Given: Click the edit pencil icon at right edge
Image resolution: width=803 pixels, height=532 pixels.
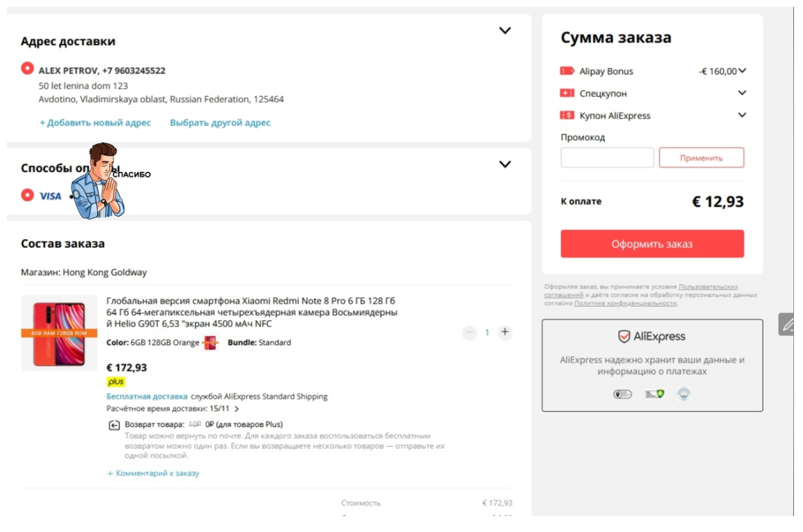Looking at the screenshot, I should pos(786,324).
